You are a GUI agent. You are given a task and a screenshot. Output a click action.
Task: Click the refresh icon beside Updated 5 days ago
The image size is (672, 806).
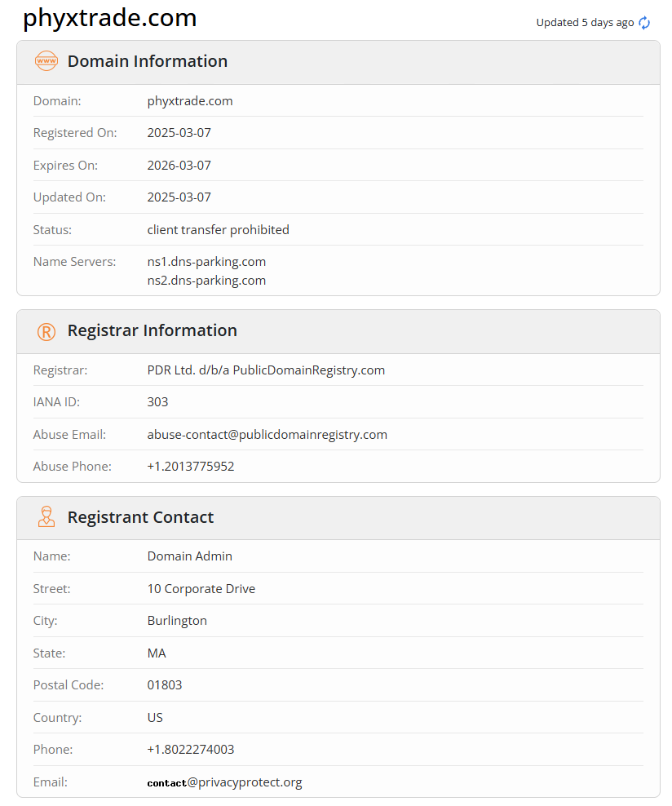point(644,23)
